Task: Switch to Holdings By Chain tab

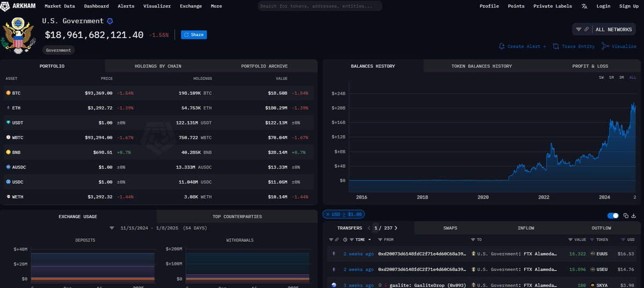Action: pyautogui.click(x=158, y=66)
